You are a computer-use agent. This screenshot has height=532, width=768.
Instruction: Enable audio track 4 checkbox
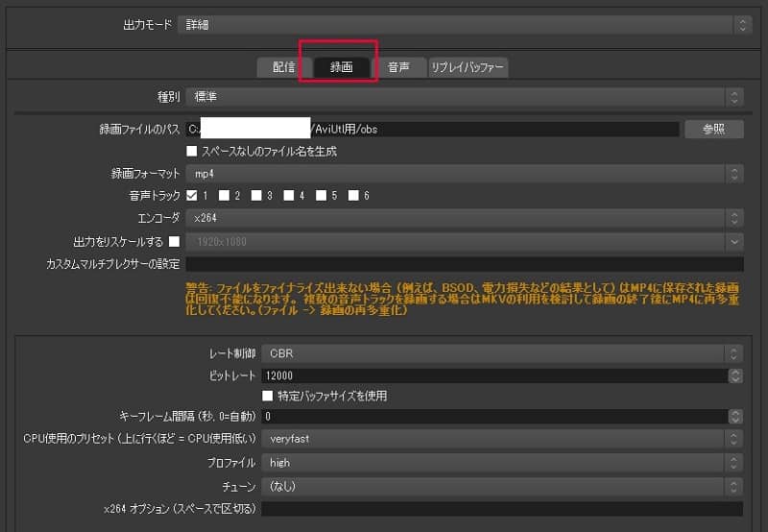click(x=289, y=196)
